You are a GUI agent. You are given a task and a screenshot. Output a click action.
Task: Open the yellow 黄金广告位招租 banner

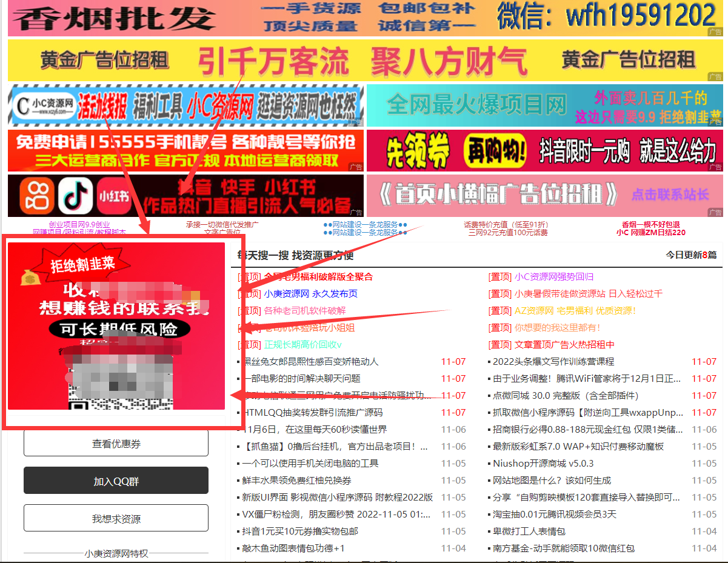tap(364, 60)
